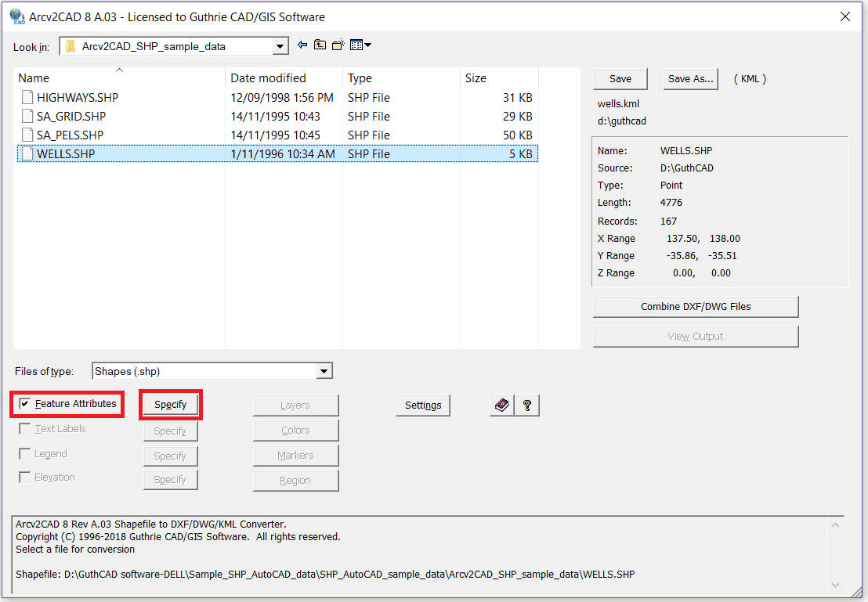Image resolution: width=868 pixels, height=602 pixels.
Task: Click the Save button
Action: pyautogui.click(x=620, y=79)
